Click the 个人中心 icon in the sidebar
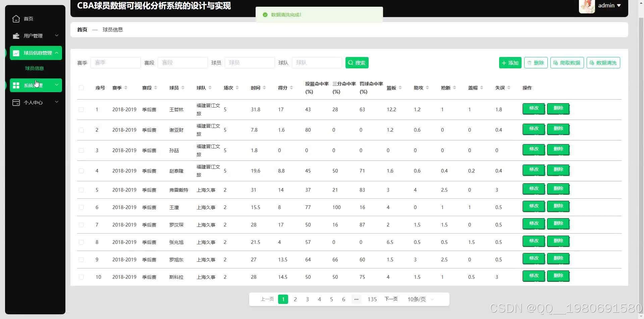644x319 pixels. (x=16, y=102)
